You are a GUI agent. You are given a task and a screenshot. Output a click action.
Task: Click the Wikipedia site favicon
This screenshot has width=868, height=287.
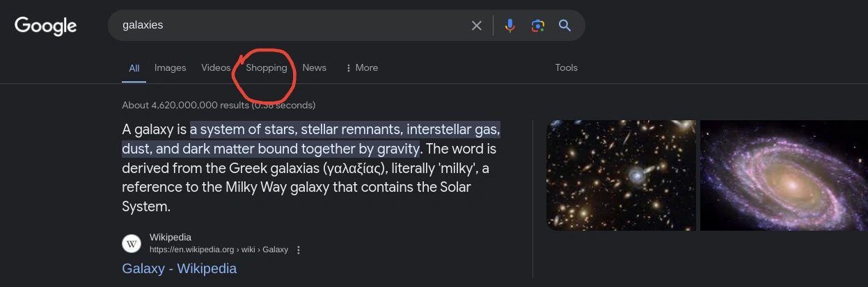click(132, 243)
